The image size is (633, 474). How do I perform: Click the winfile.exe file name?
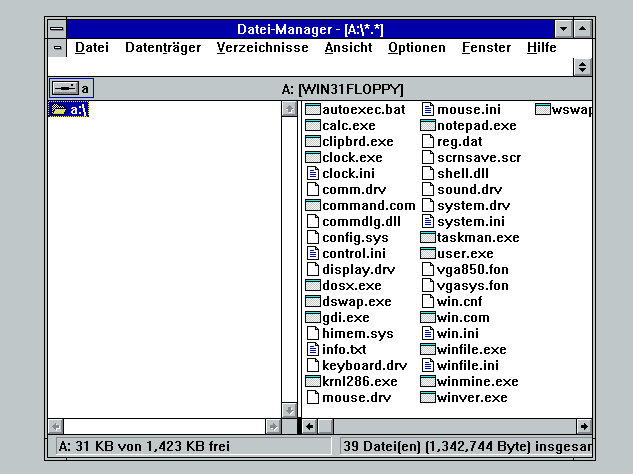pyautogui.click(x=472, y=350)
